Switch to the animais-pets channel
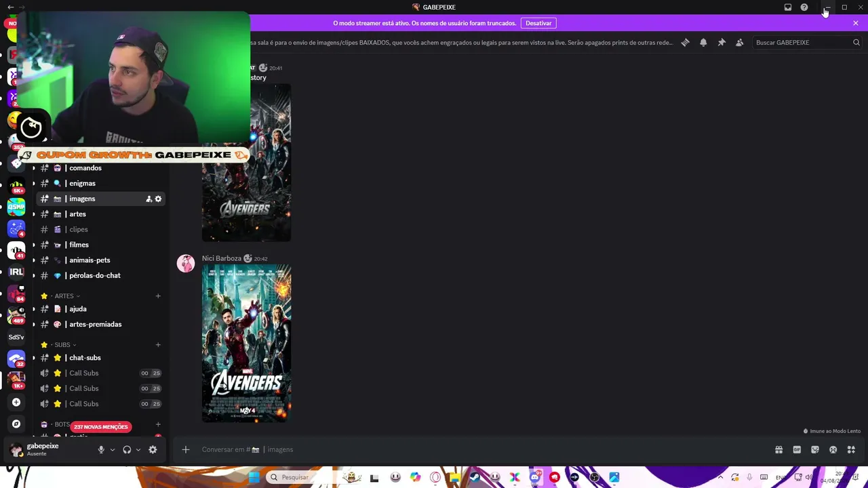This screenshot has width=868, height=488. 100,260
